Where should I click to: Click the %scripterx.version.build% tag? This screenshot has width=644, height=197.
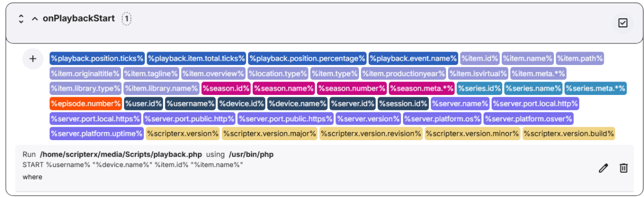[x=569, y=133]
